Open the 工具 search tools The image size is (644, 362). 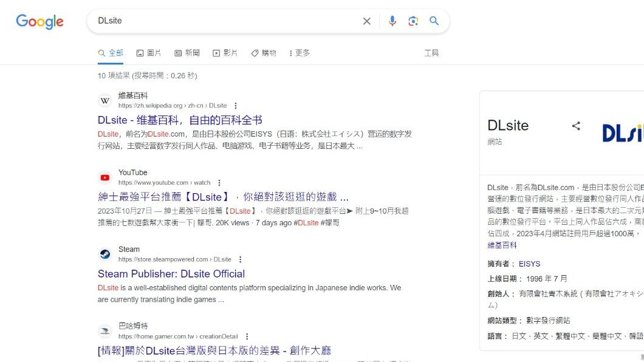tap(431, 53)
